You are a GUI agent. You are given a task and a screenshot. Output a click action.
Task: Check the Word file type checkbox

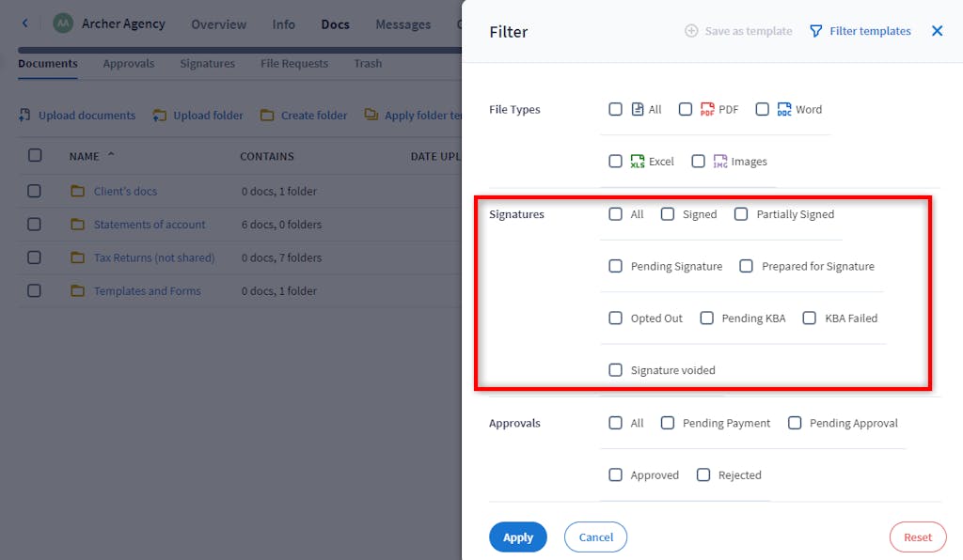click(762, 109)
